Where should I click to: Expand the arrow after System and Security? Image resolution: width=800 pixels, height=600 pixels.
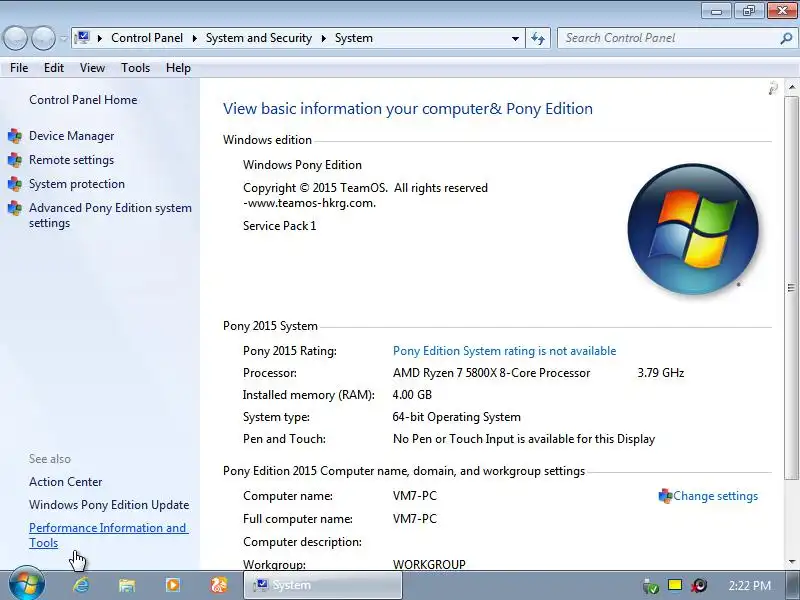[323, 38]
